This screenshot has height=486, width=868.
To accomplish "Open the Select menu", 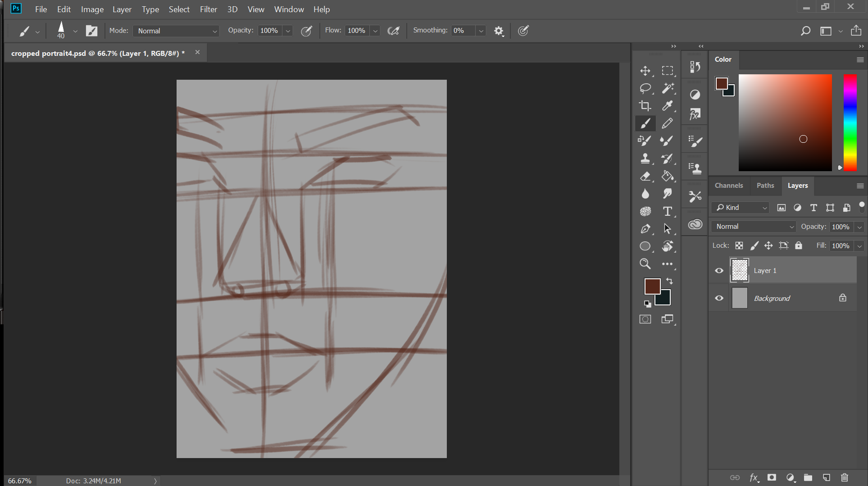I will 179,9.
